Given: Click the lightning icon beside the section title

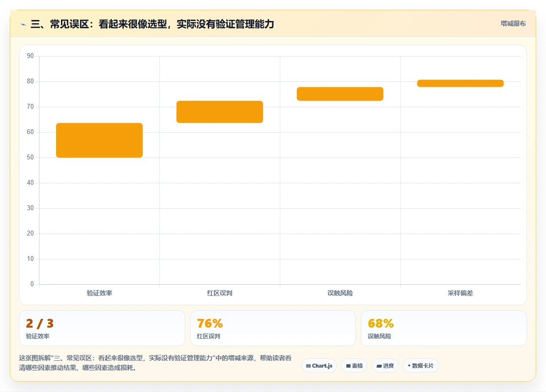Looking at the screenshot, I should coord(23,24).
